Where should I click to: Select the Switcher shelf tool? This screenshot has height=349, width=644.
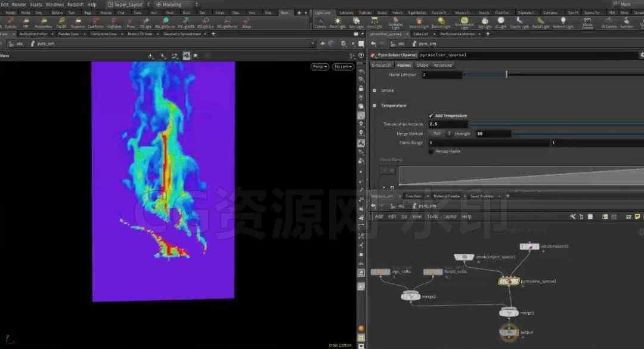click(626, 23)
